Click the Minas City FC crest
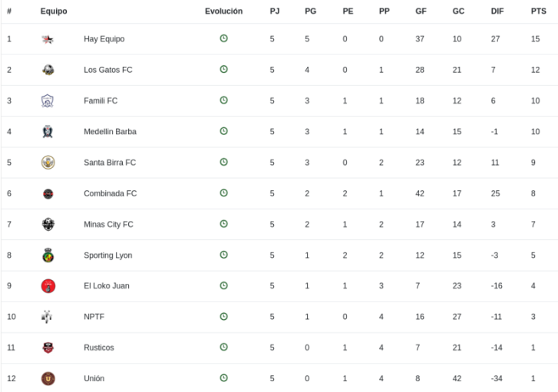 [48, 225]
